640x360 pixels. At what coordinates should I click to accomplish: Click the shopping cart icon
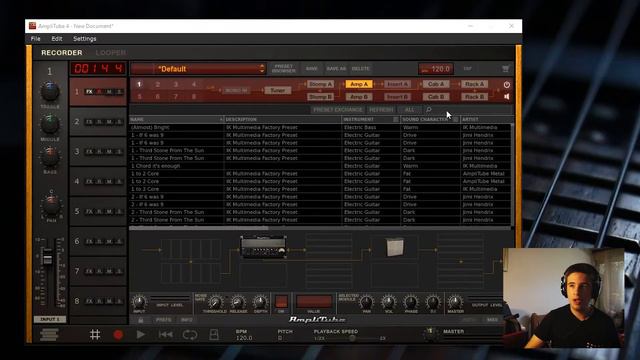click(x=505, y=69)
